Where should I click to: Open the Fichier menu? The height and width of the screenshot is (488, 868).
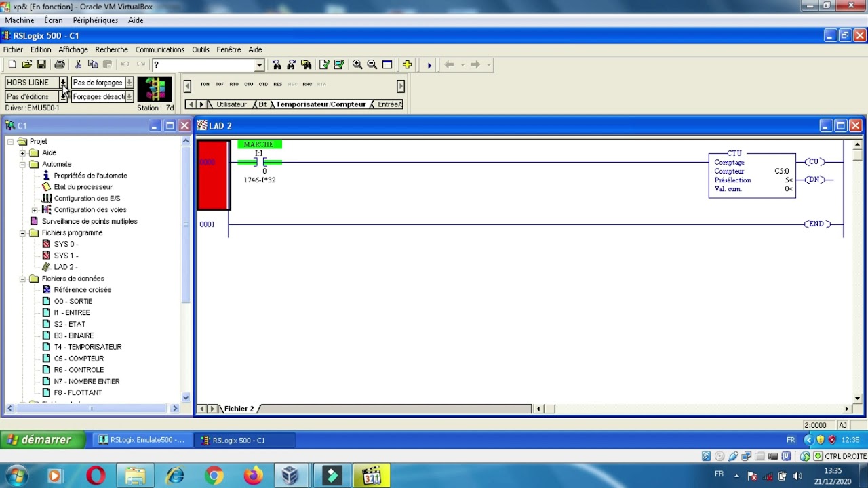pyautogui.click(x=13, y=49)
